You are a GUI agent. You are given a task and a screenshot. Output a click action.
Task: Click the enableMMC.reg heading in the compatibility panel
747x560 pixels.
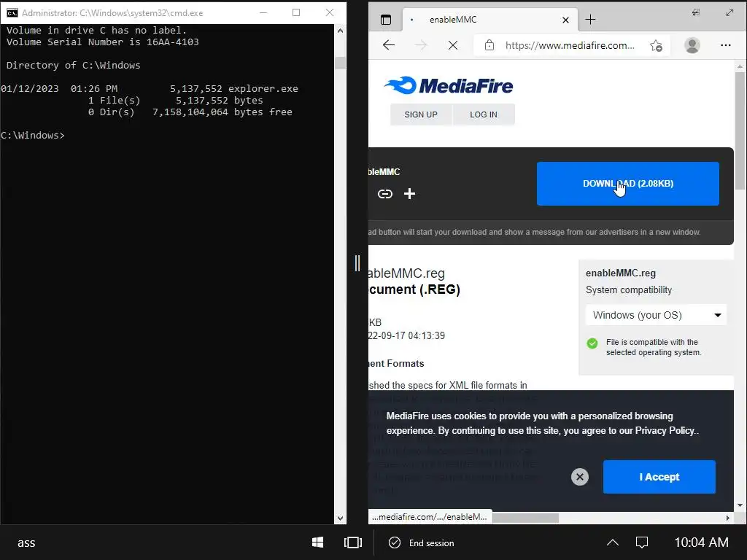click(621, 273)
